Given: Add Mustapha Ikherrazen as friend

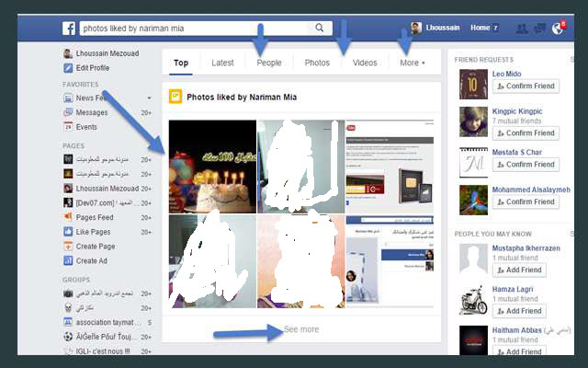Looking at the screenshot, I should click(519, 270).
